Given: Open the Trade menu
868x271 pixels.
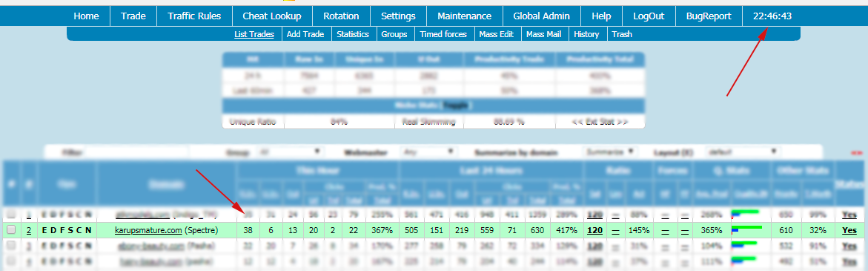Looking at the screenshot, I should pos(133,16).
